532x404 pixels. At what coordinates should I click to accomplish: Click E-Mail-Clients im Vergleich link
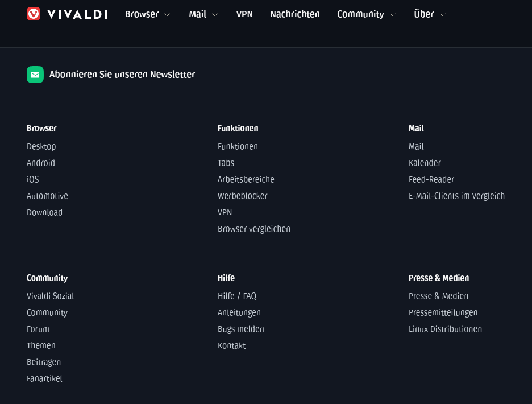pos(456,196)
